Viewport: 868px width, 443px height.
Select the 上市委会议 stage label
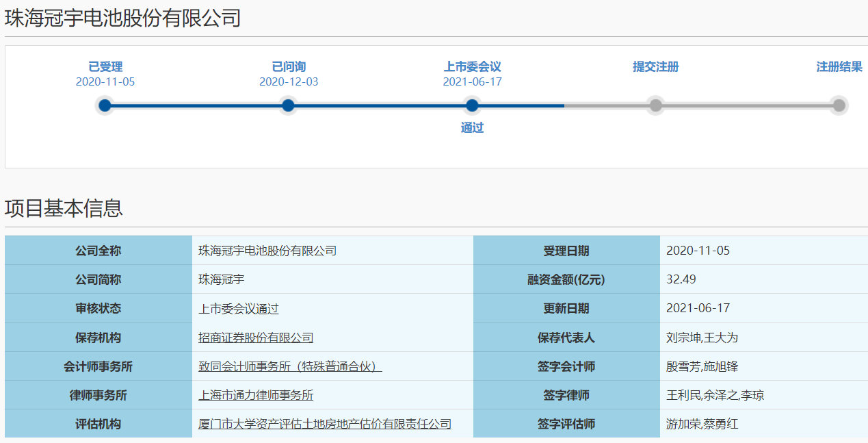(472, 66)
